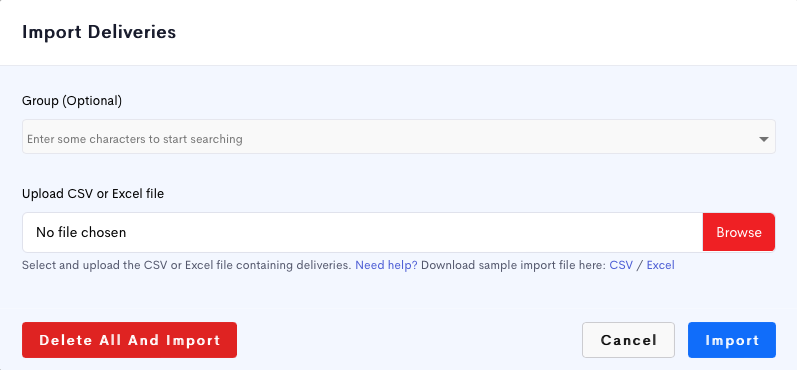This screenshot has width=797, height=370.
Task: Open the group selection combo box
Action: pos(398,137)
